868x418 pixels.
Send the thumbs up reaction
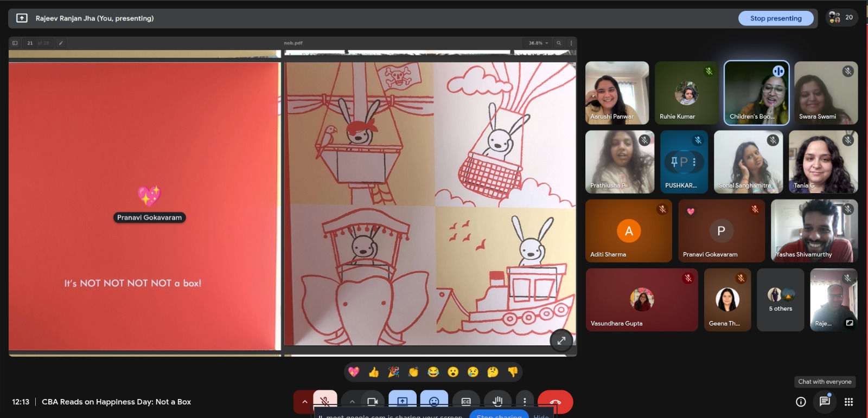pos(374,372)
